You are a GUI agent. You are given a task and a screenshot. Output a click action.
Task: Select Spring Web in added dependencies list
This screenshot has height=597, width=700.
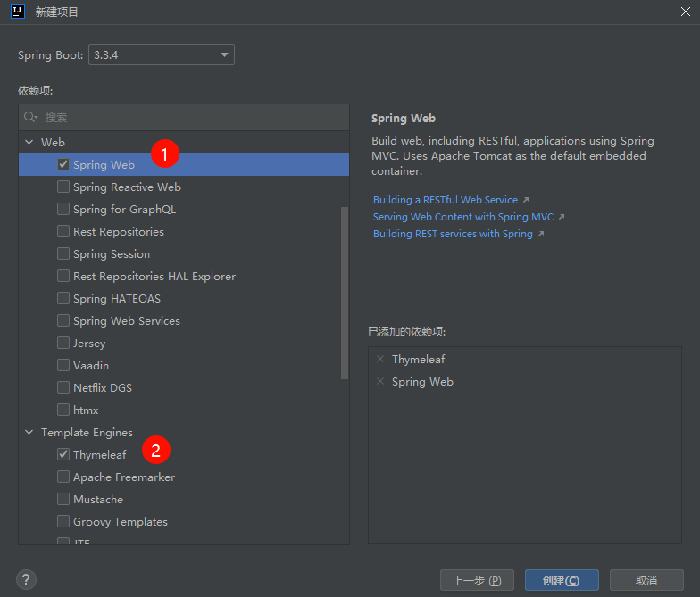click(422, 382)
